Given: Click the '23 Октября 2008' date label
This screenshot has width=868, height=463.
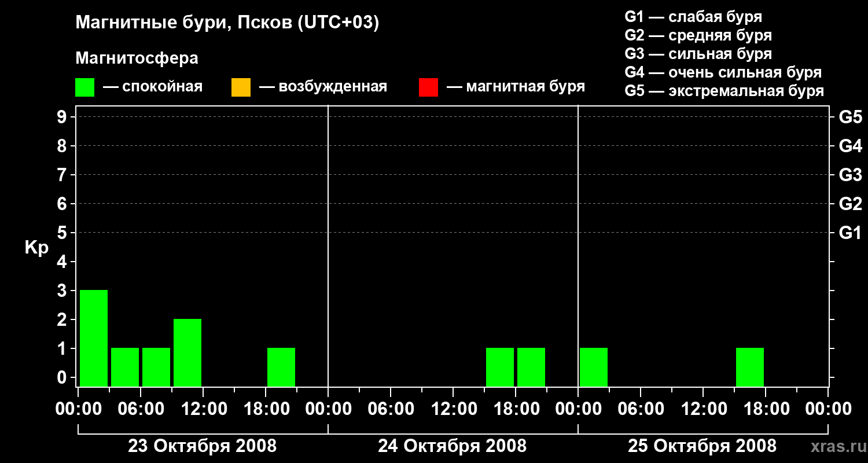Looking at the screenshot, I should [202, 446].
